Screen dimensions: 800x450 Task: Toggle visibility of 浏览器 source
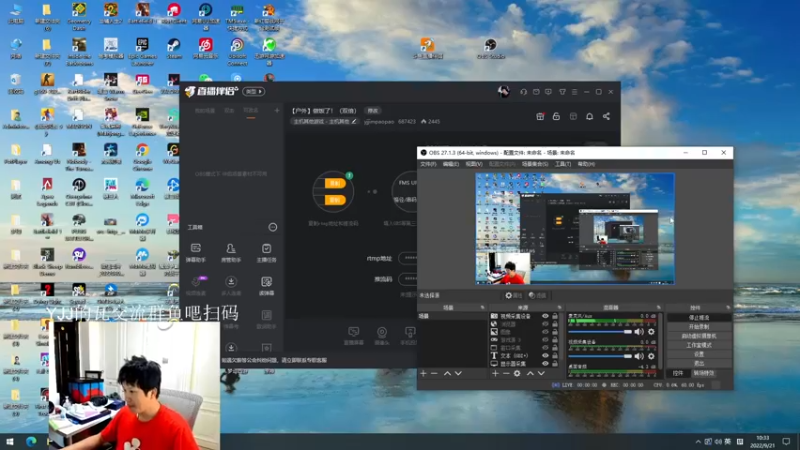(x=545, y=324)
